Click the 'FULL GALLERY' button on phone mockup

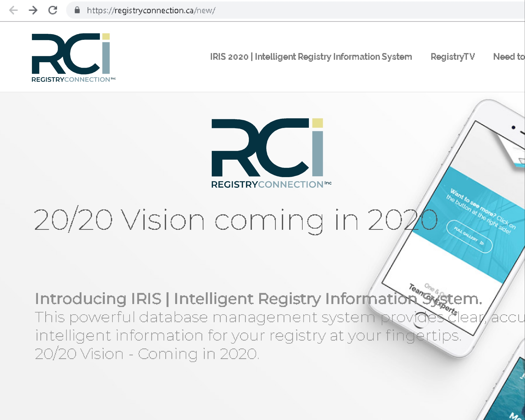(469, 237)
